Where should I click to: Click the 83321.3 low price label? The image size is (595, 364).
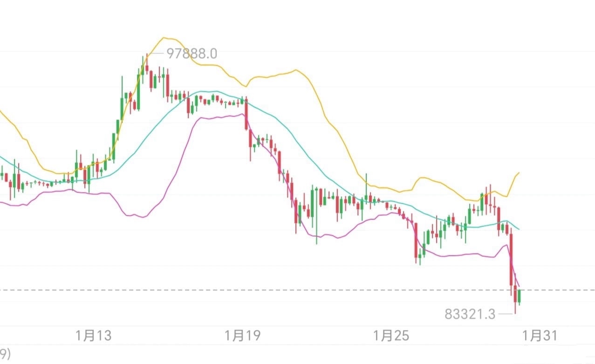(x=470, y=315)
